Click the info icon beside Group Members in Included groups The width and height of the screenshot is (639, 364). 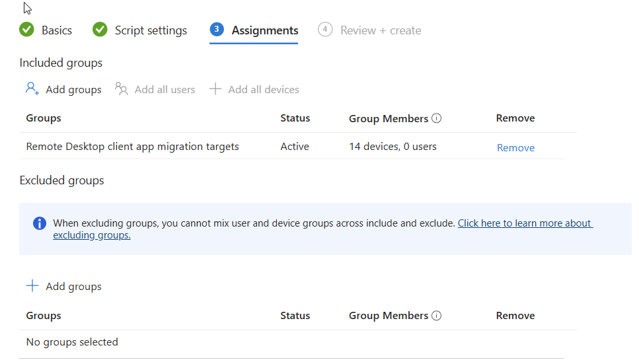tap(436, 118)
